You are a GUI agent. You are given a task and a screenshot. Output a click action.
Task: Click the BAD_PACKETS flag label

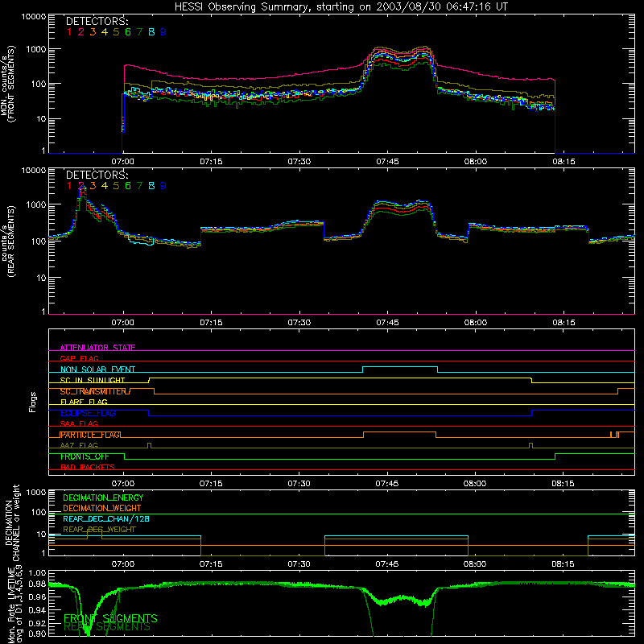88,468
